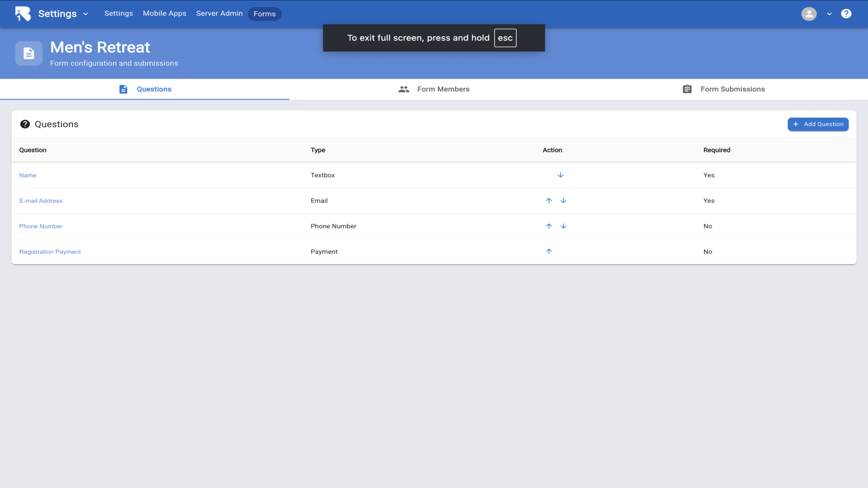Open the Mobile Apps menu item
Screen dimensions: 868x488
(x=165, y=14)
